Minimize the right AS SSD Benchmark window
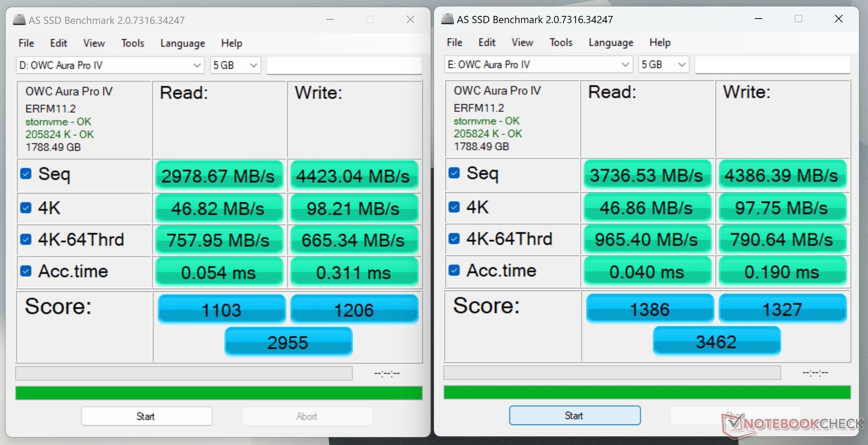The width and height of the screenshot is (868, 445). pos(759,19)
